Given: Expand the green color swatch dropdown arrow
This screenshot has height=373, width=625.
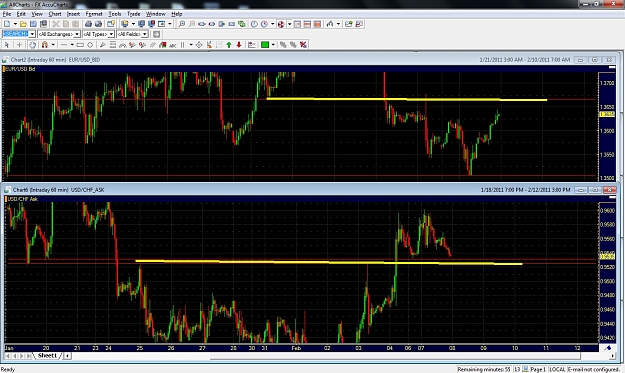Looking at the screenshot, I should [273, 45].
